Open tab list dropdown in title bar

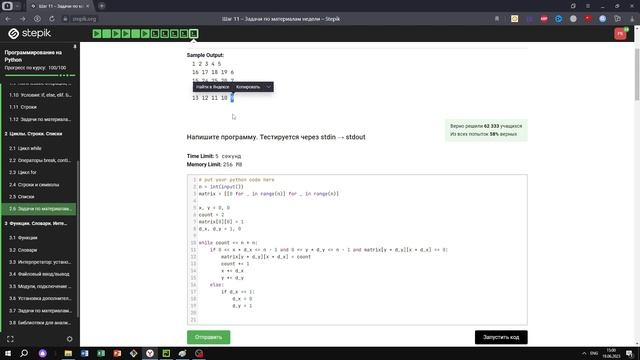[x=17, y=6]
